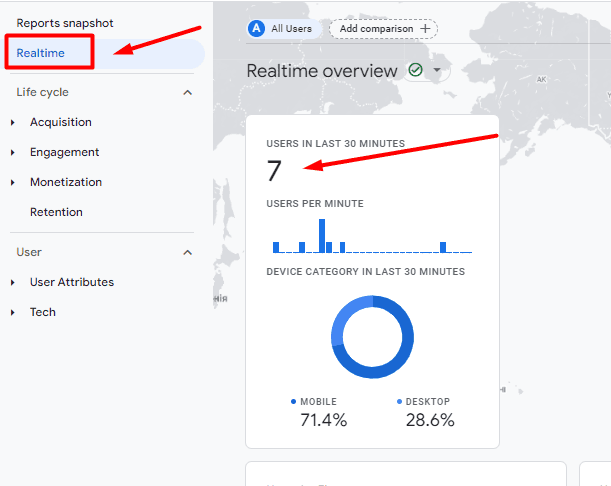The image size is (611, 486).
Task: Click the green check status icon
Action: [415, 70]
